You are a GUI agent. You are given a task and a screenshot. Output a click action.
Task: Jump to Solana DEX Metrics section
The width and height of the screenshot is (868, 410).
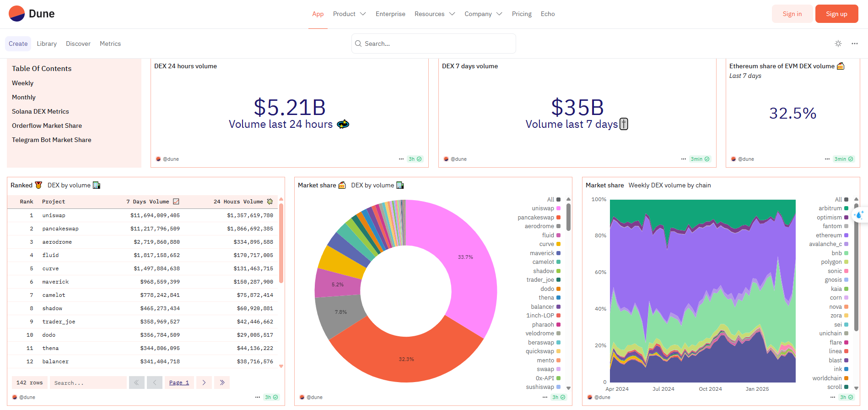40,111
